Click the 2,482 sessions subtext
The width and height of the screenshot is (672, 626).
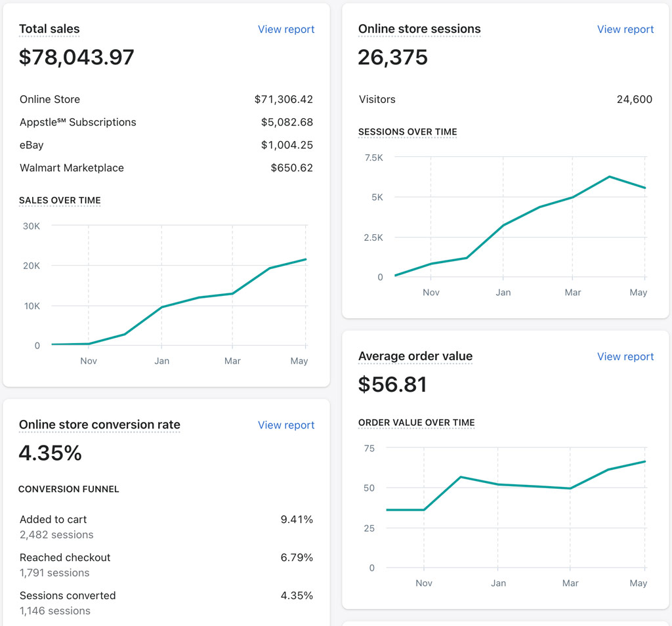point(56,535)
